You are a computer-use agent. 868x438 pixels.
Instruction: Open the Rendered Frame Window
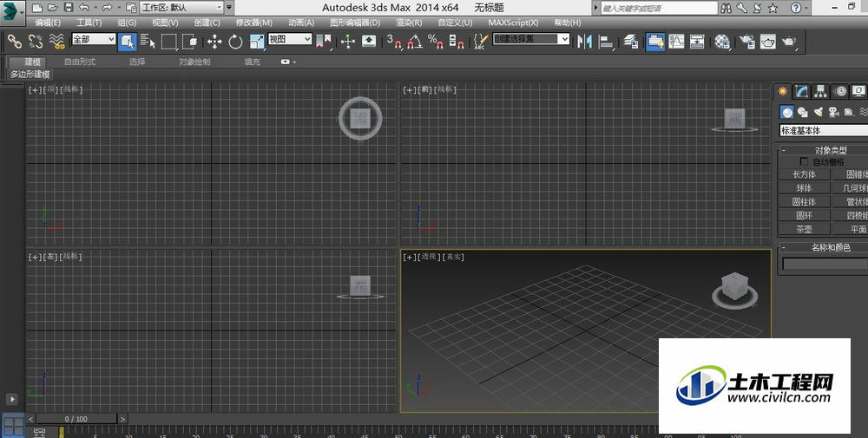pos(768,42)
